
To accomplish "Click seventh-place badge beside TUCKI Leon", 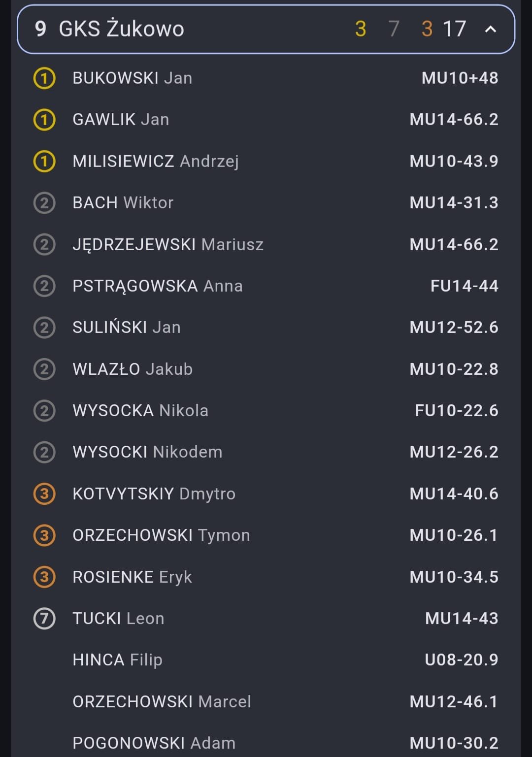I will [44, 619].
